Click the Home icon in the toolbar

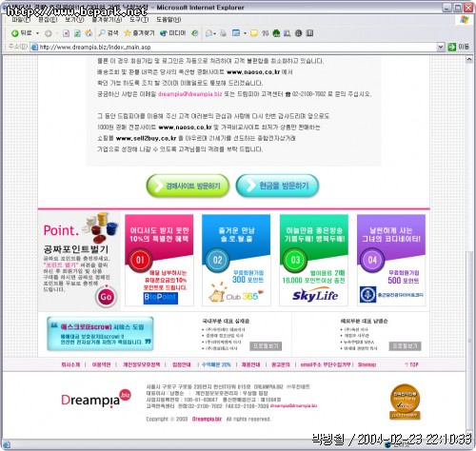tap(89, 33)
